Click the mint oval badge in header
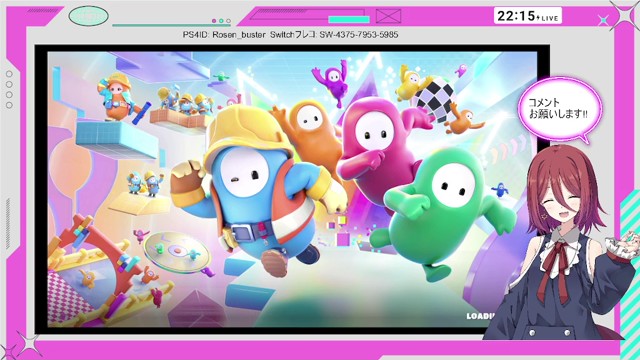This screenshot has height=360, width=640. (89, 16)
